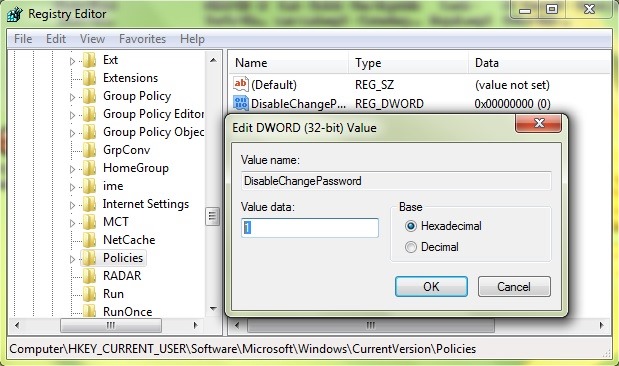Expand the Internet Settings tree node
The height and width of the screenshot is (366, 619).
(x=72, y=205)
